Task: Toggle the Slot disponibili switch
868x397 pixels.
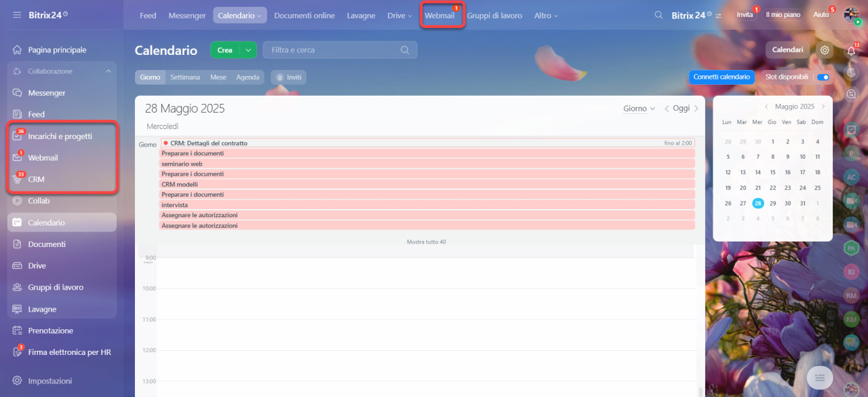Action: (823, 77)
